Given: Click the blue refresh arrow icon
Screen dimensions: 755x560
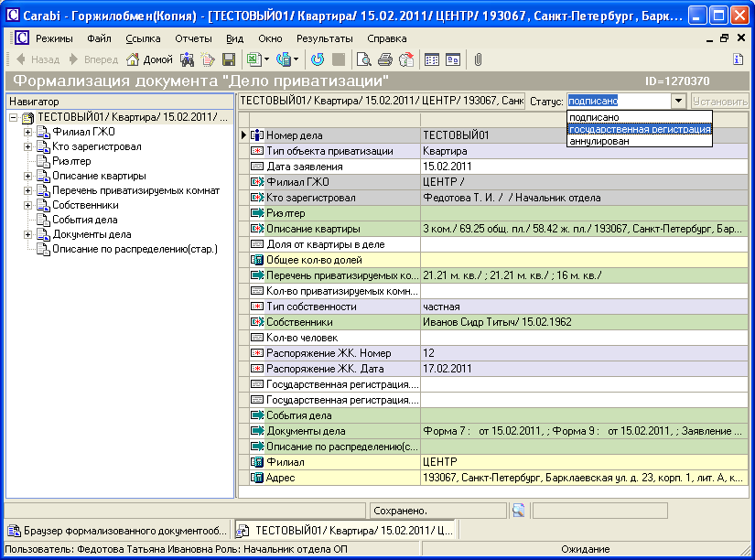Looking at the screenshot, I should coord(318,59).
